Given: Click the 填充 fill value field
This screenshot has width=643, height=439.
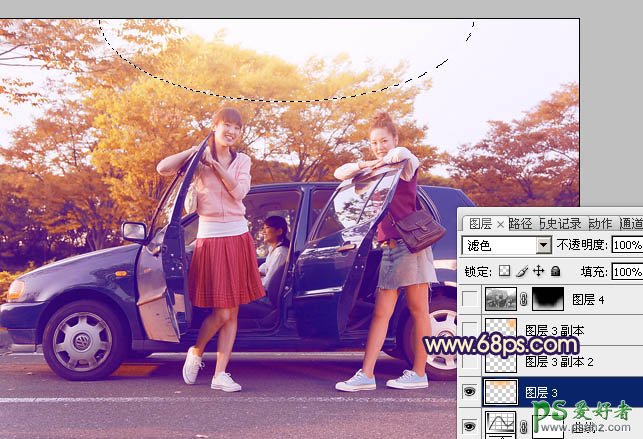Looking at the screenshot, I should [626, 271].
